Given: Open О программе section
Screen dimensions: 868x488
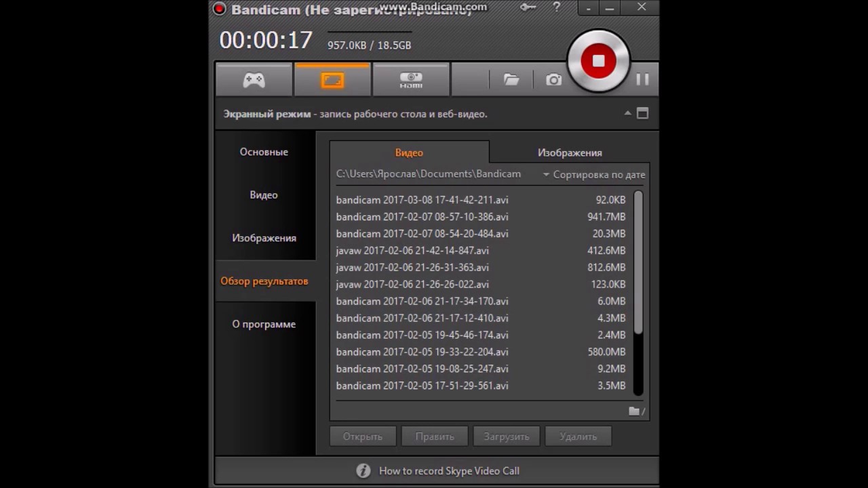Looking at the screenshot, I should click(264, 324).
